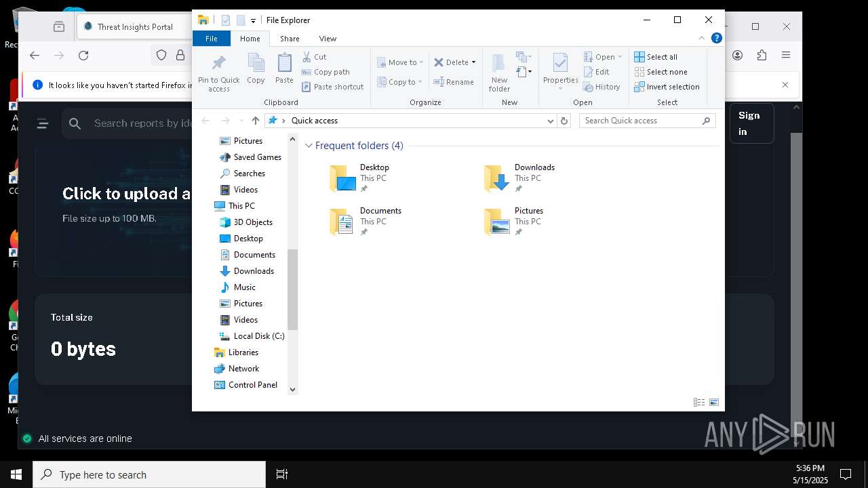Expand address bar history dropdown
868x488 pixels.
550,121
